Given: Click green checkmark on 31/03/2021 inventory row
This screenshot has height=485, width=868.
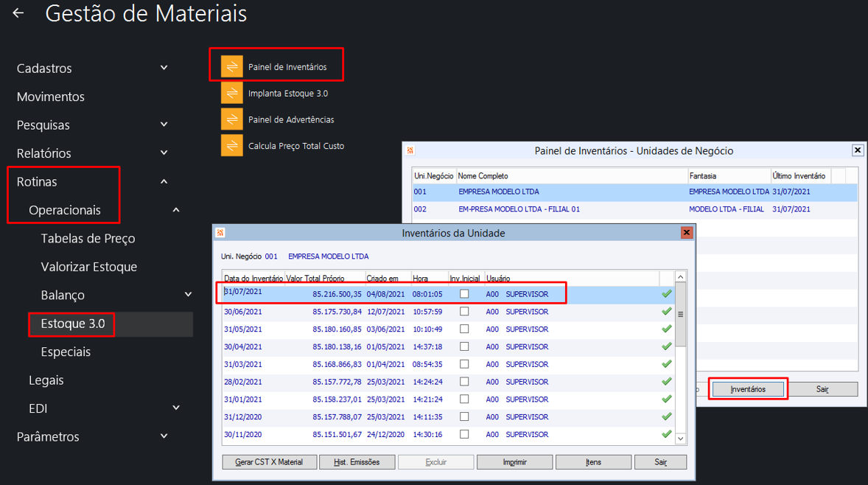Looking at the screenshot, I should [x=667, y=364].
